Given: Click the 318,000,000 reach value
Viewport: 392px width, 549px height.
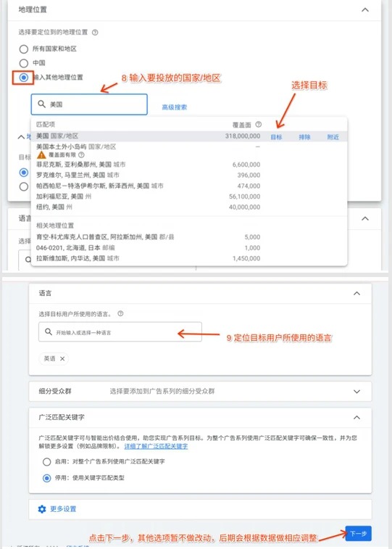Looking at the screenshot, I should tap(243, 136).
